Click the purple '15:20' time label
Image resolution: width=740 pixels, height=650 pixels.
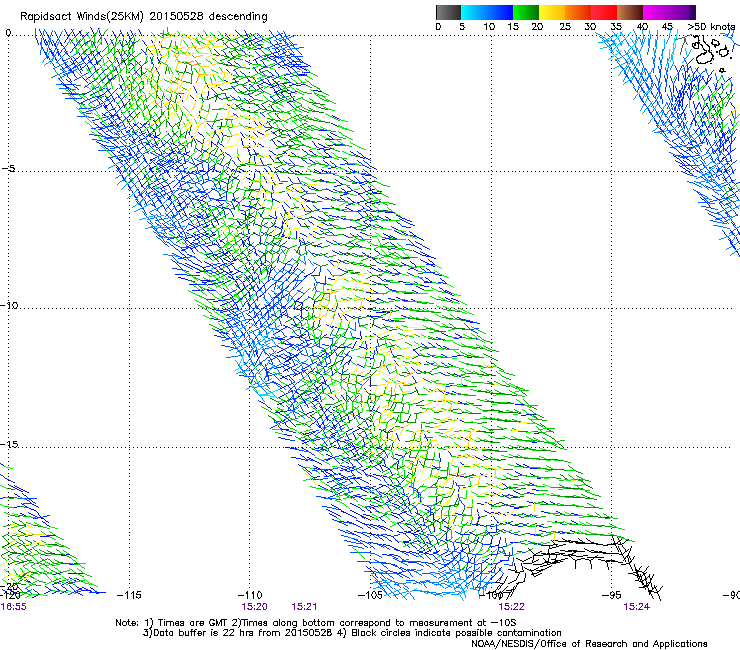coord(254,607)
